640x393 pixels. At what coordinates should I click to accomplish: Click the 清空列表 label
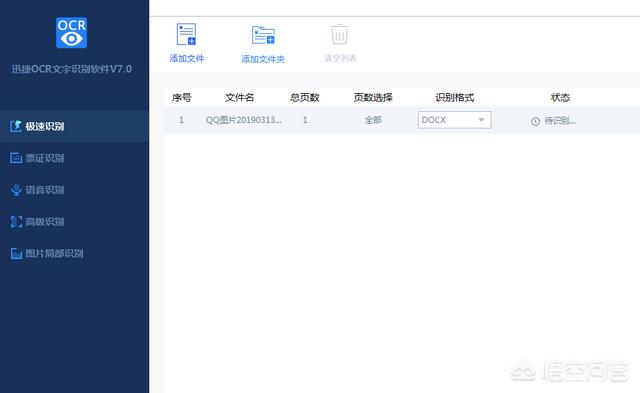tap(340, 58)
